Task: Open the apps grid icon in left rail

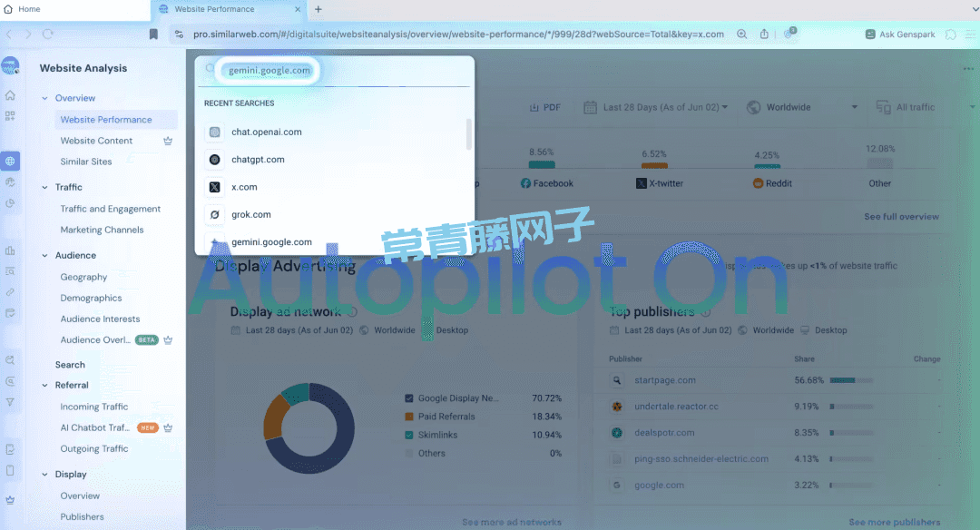Action: click(10, 116)
